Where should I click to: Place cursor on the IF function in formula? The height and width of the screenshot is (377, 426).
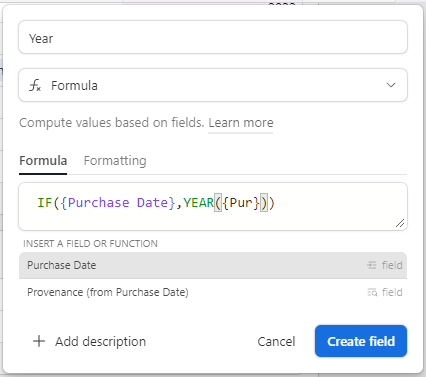(44, 203)
